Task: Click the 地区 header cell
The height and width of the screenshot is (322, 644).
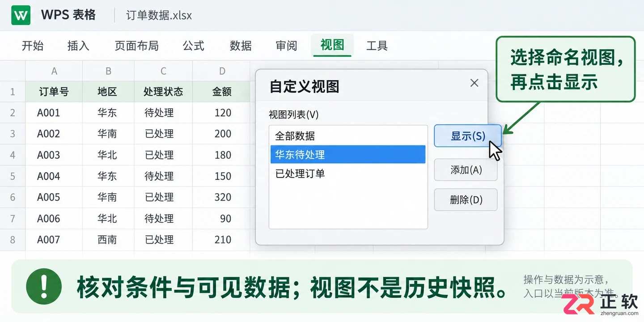Action: [108, 92]
